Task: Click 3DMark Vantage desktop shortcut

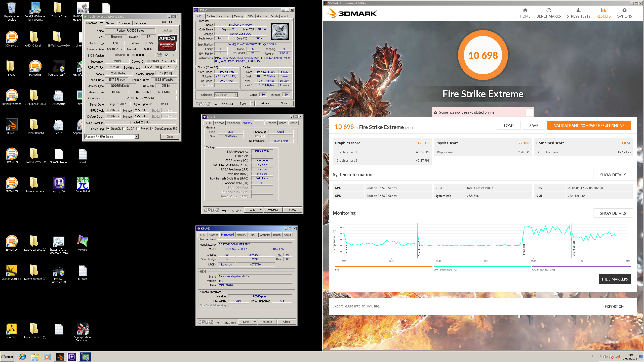Action: pyautogui.click(x=12, y=97)
